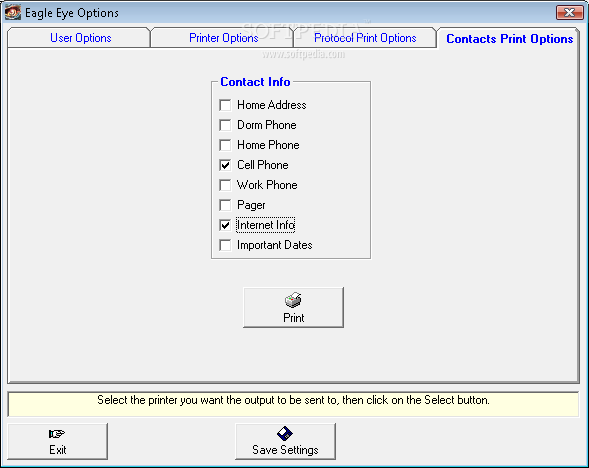Click the printer icon on Print button

(x=293, y=300)
